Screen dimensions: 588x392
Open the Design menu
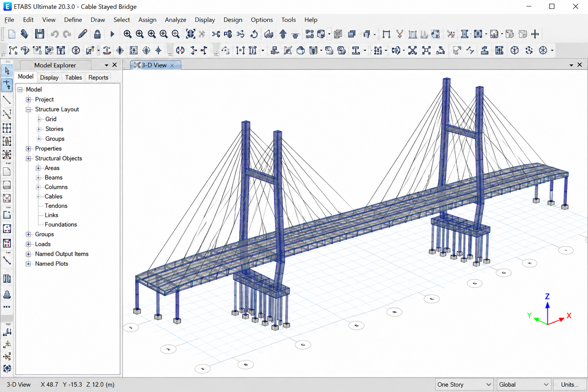(x=233, y=20)
